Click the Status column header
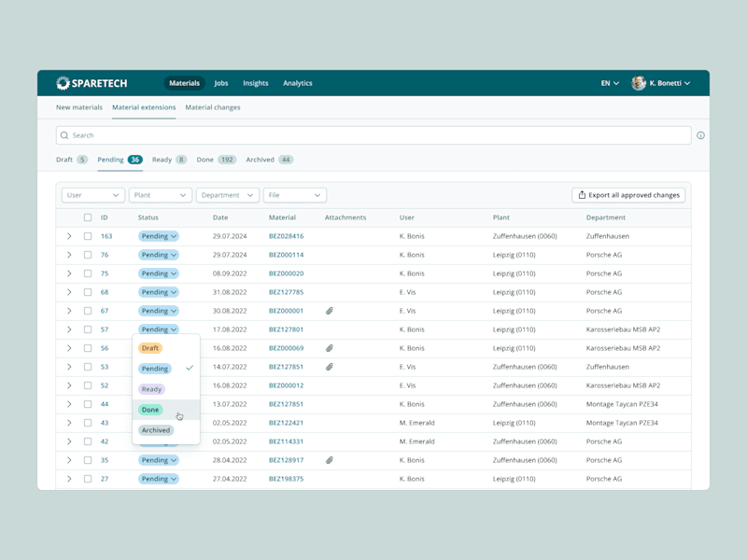Image resolution: width=747 pixels, height=560 pixels. (x=148, y=217)
